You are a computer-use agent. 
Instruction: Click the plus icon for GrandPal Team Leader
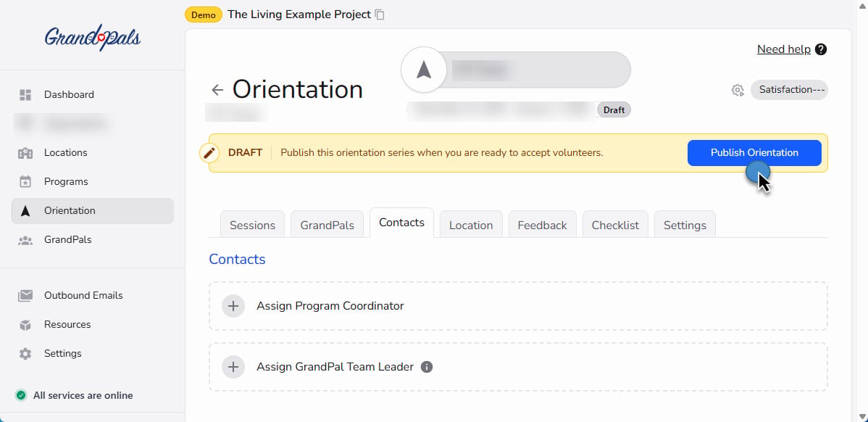(x=233, y=367)
